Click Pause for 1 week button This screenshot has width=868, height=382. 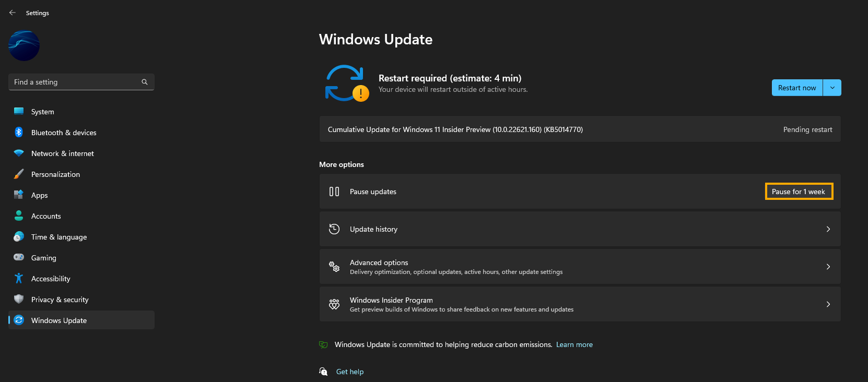click(799, 192)
